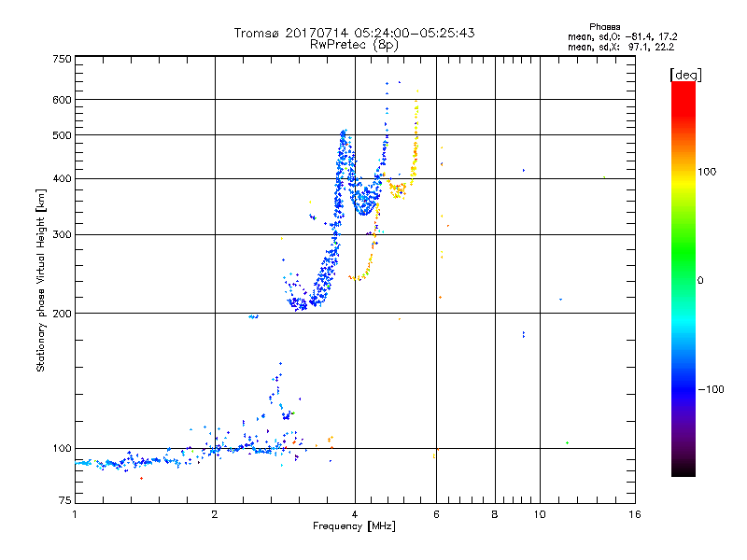
Task: Click the x-axis label 'Frequency [MHz]'
Action: tap(354, 526)
